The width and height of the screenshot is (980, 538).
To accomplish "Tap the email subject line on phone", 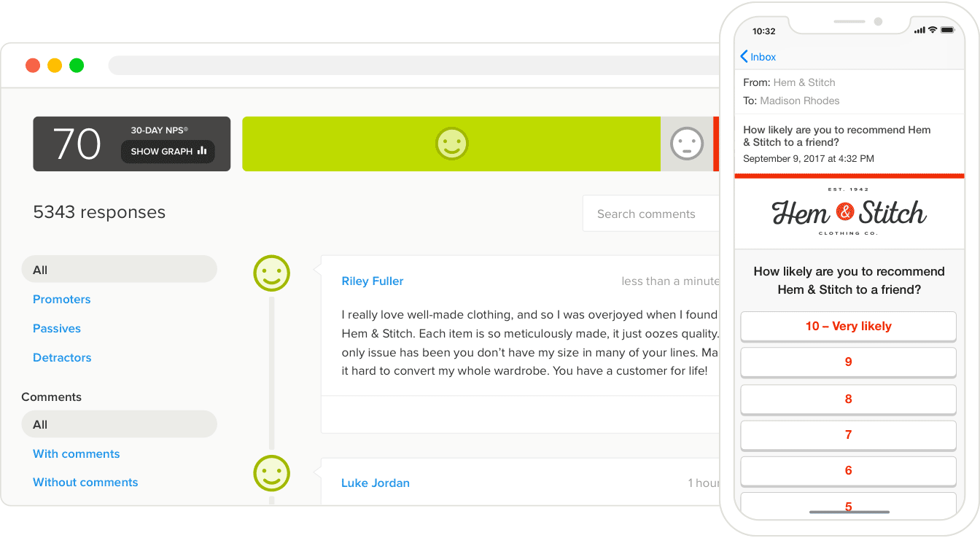I will tap(837, 136).
